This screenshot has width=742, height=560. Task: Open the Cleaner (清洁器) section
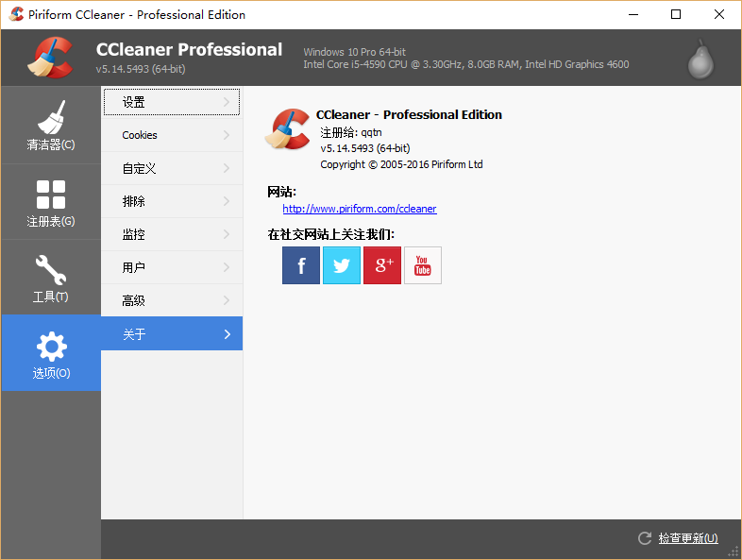(x=51, y=126)
